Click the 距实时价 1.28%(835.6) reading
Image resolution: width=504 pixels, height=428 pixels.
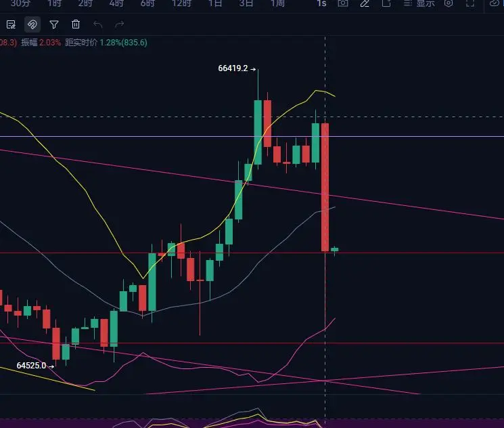point(106,43)
